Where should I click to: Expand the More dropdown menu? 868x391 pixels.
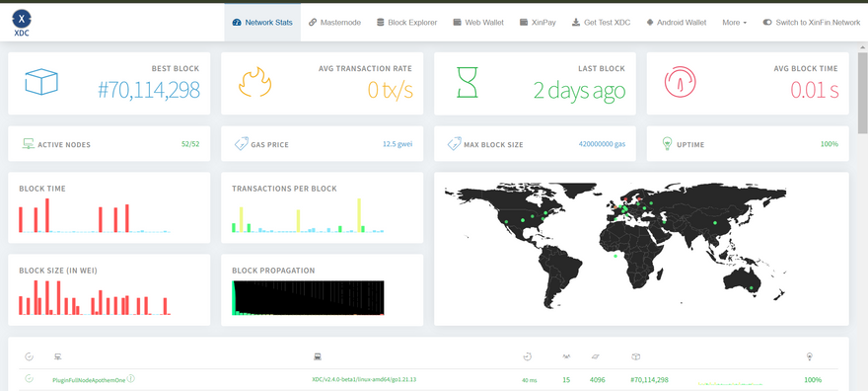click(x=734, y=23)
